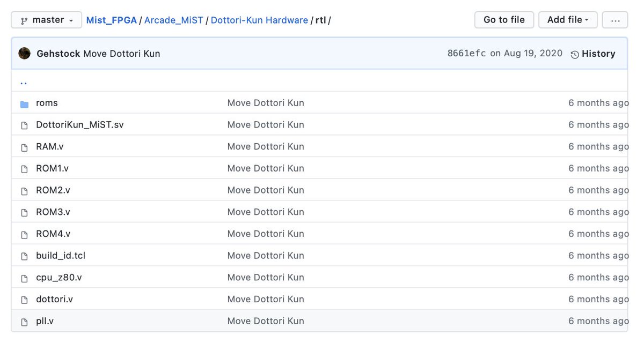Click the ROM2.v file icon
Image resolution: width=644 pixels, height=350 pixels.
(24, 191)
